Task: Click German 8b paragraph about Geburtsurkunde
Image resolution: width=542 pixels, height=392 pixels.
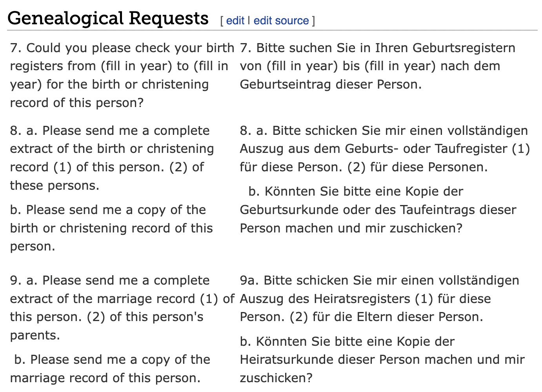Action: (x=378, y=210)
